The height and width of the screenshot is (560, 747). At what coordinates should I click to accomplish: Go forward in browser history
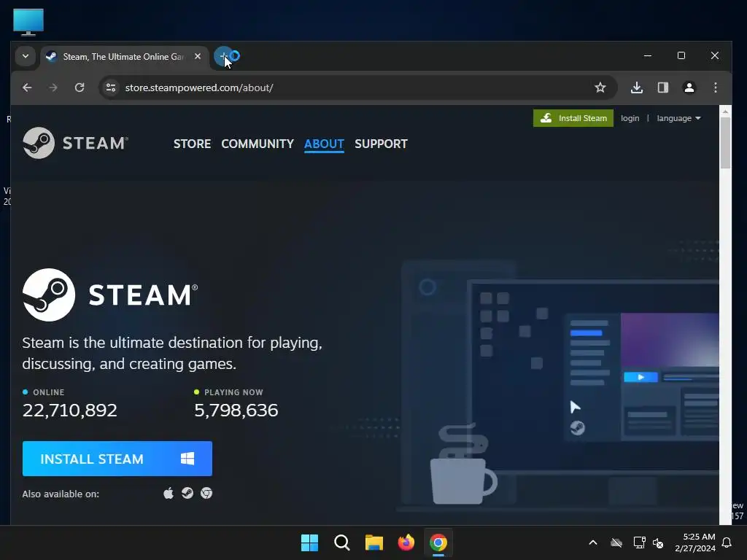53,87
